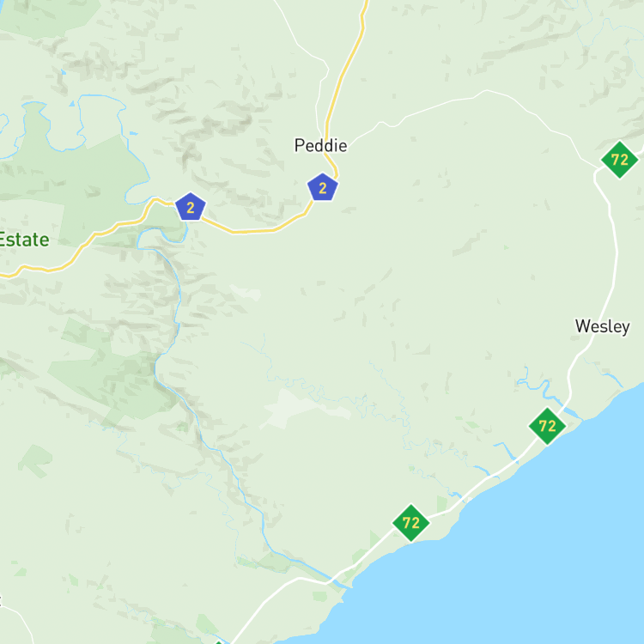This screenshot has width=644, height=644.
Task: Select the western route 2 pentagon shield
Action: [x=190, y=207]
